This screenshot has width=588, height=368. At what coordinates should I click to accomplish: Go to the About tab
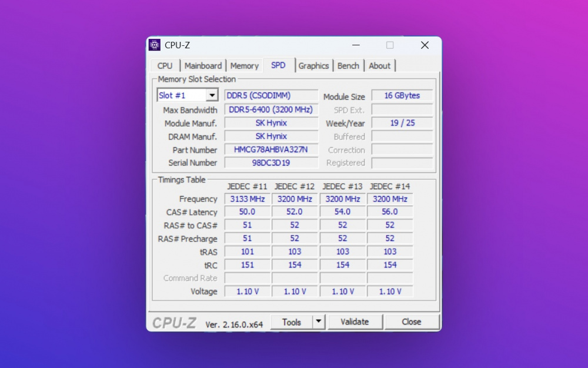(x=379, y=66)
